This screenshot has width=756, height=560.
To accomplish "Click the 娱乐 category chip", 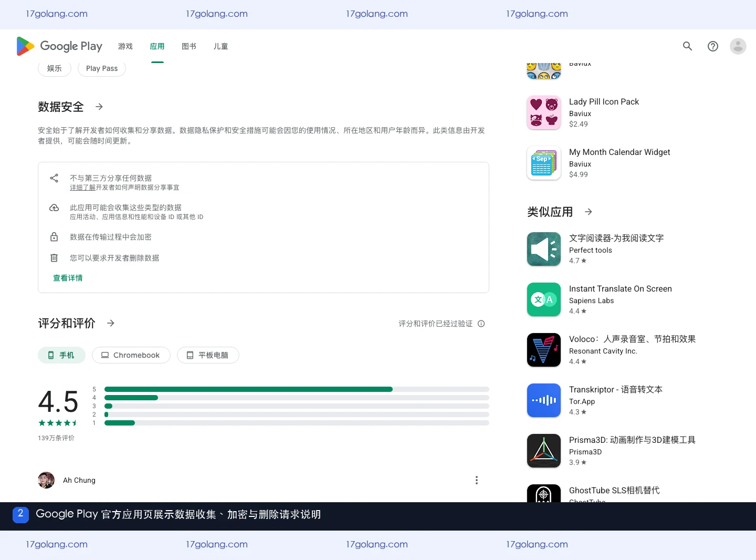I will click(x=55, y=68).
